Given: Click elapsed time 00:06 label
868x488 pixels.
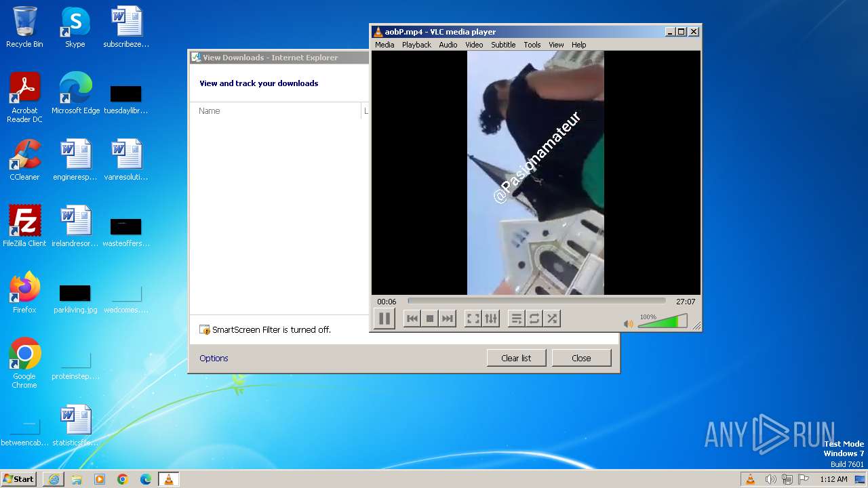Looking at the screenshot, I should 387,302.
